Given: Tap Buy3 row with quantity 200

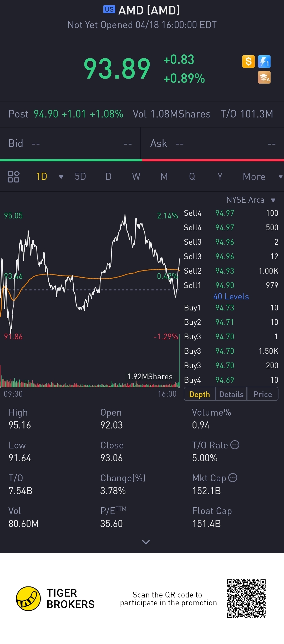Looking at the screenshot, I should [231, 365].
